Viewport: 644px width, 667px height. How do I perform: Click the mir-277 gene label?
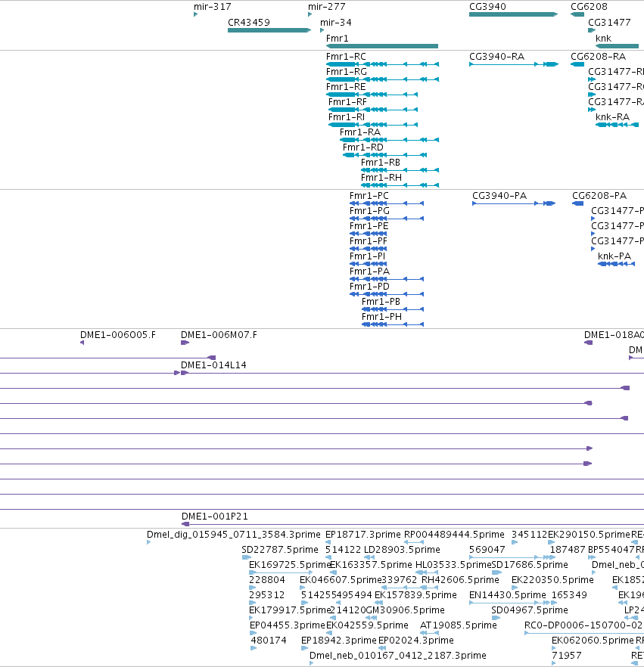pos(327,7)
